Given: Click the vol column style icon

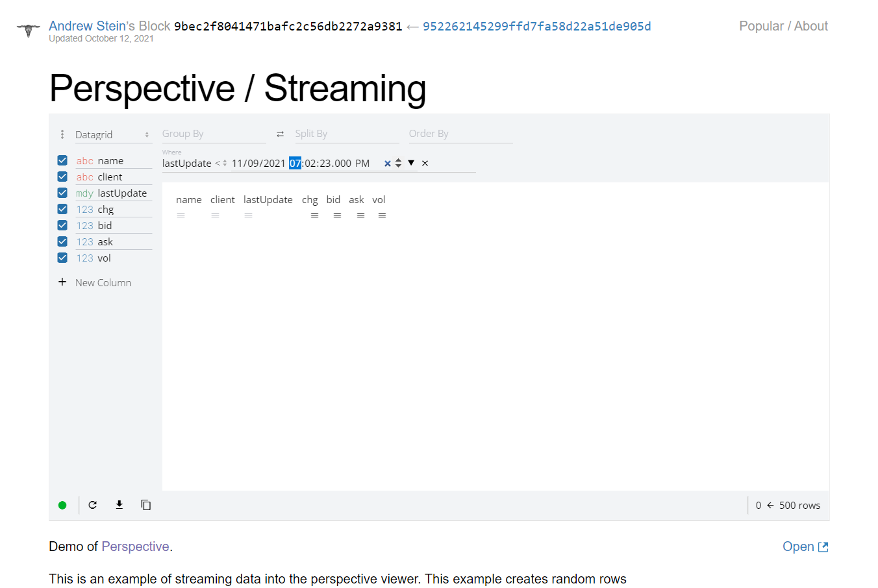Looking at the screenshot, I should [382, 215].
